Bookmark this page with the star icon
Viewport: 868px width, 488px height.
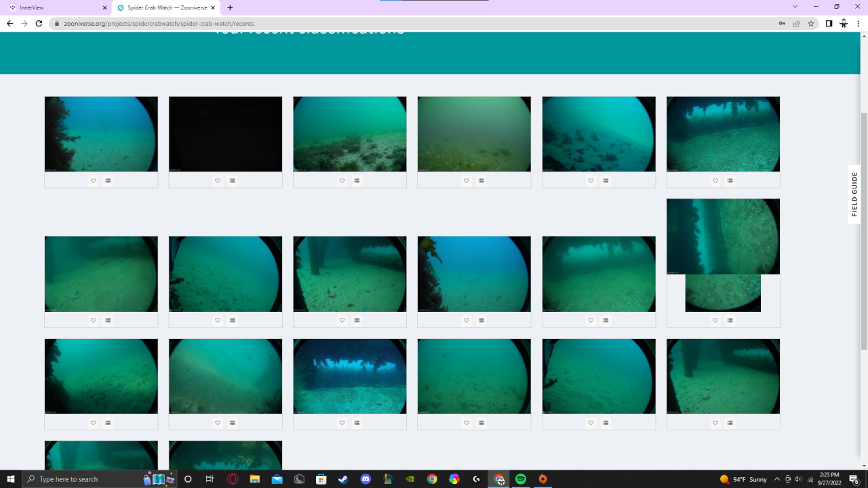point(810,23)
